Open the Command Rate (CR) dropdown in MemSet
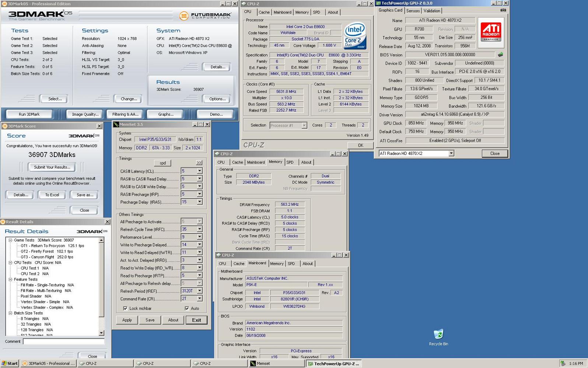The image size is (588, 368). pyautogui.click(x=199, y=299)
